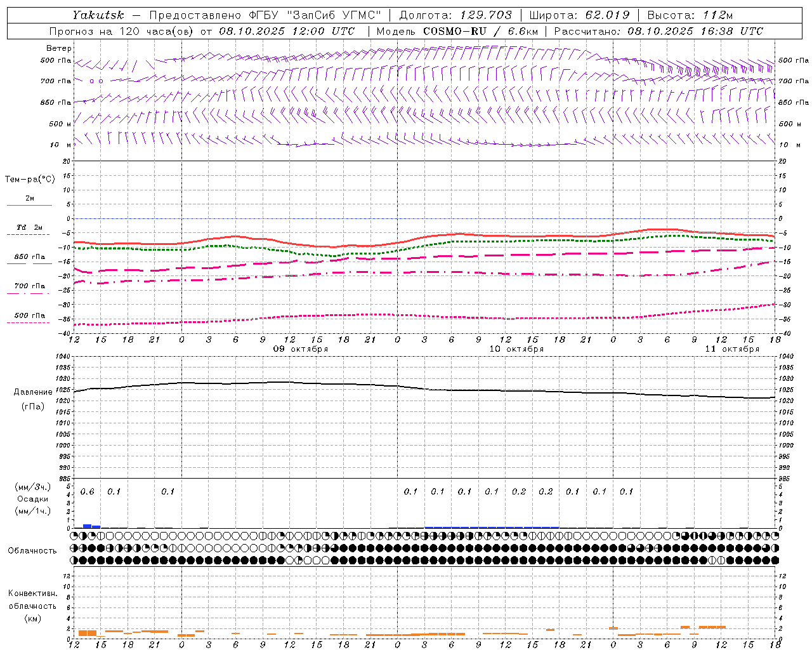812x650 pixels.
Task: Click the 'Давление' pressure panel label
Action: click(x=33, y=392)
